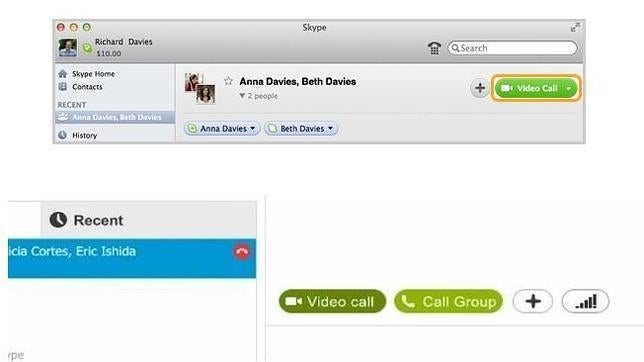Image resolution: width=644 pixels, height=362 pixels.
Task: Click the $10.00 Skype credit text
Action: point(109,53)
